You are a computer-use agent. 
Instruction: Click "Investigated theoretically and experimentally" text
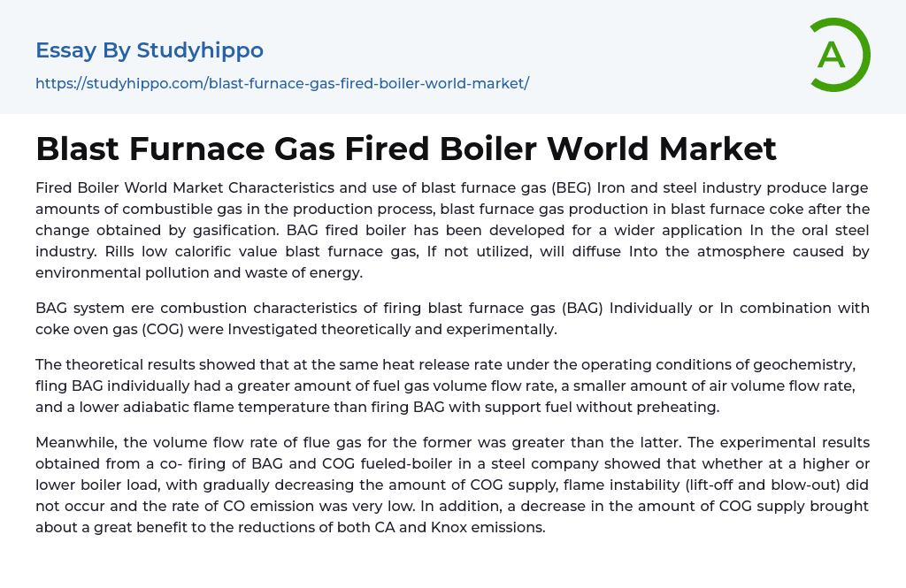coord(392,329)
